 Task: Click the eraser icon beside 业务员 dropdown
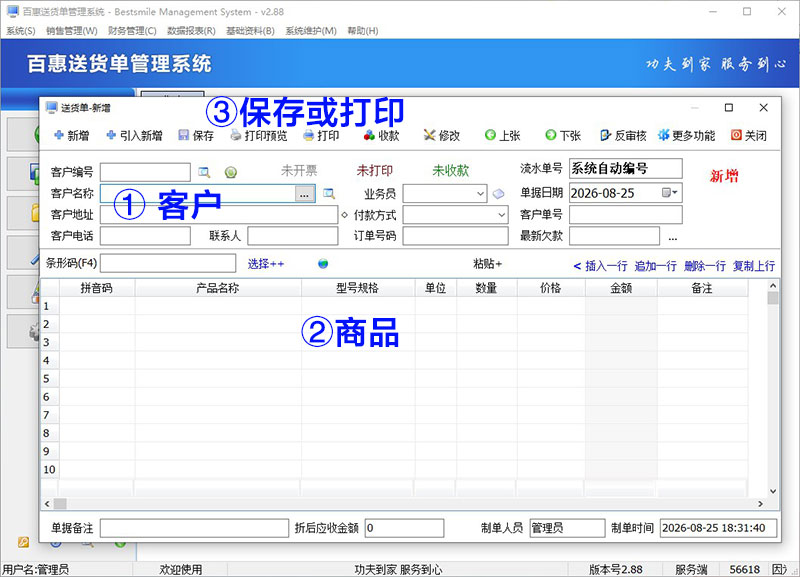click(498, 194)
